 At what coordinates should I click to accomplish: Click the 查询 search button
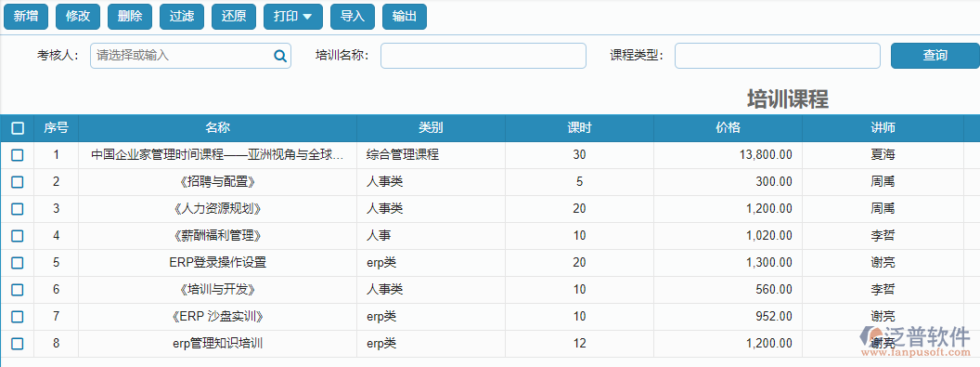[935, 56]
